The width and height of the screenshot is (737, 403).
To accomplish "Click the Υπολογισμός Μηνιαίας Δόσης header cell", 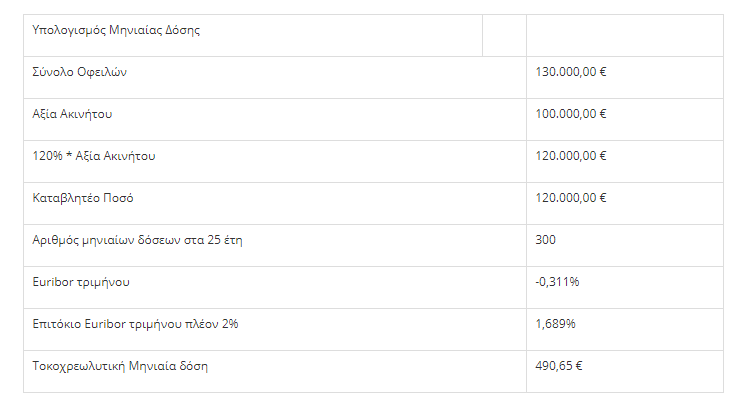I will pyautogui.click(x=117, y=30).
